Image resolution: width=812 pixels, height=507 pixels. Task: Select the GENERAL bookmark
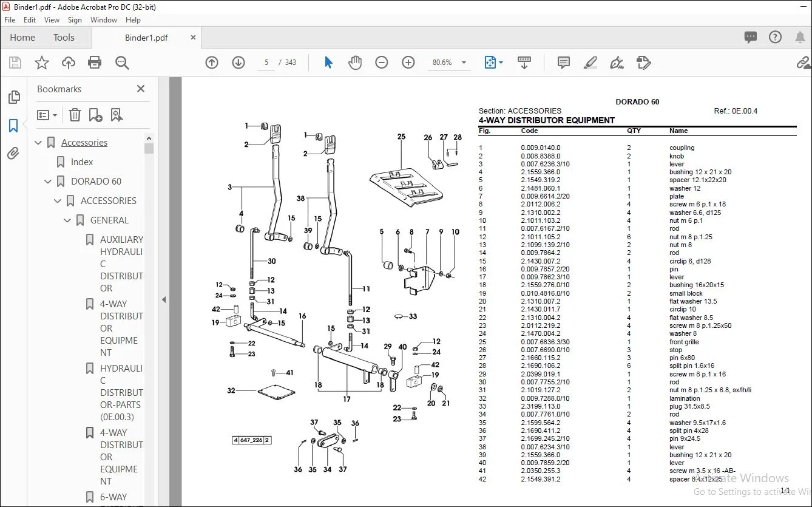click(109, 220)
